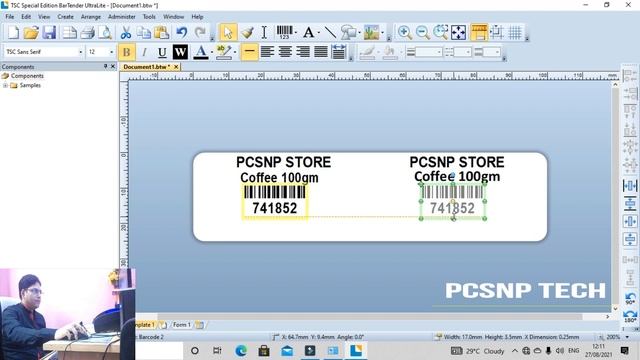Rotate object 90 degrees using right toolbar
The height and width of the screenshot is (360, 640).
click(630, 299)
